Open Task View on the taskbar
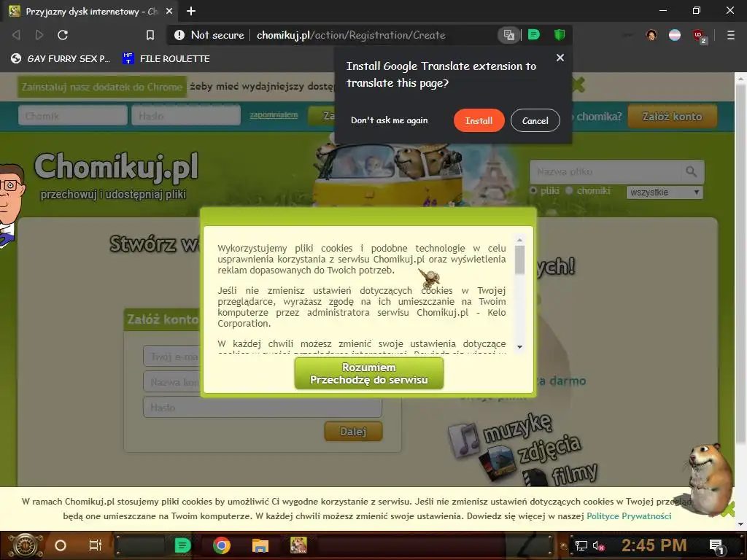The image size is (747, 560). (96, 545)
